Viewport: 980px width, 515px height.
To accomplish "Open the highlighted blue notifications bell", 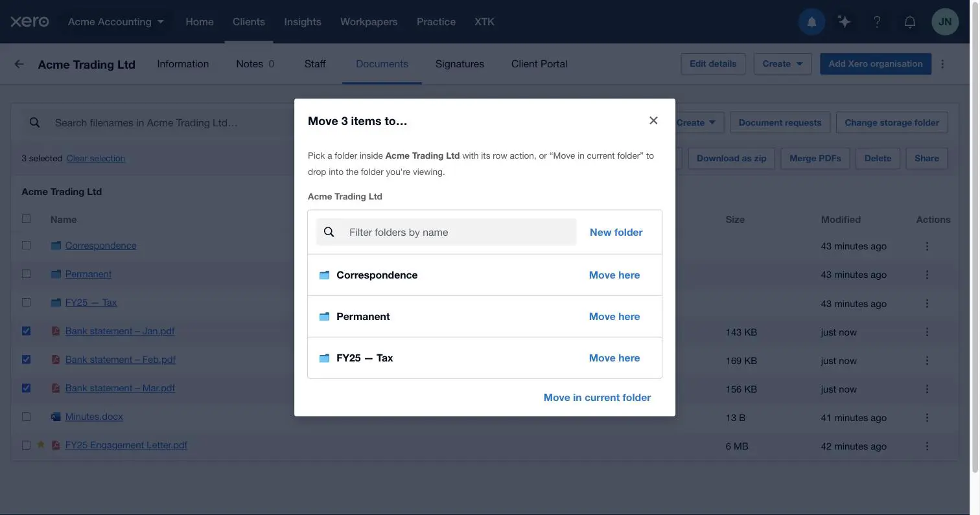I will pos(811,22).
